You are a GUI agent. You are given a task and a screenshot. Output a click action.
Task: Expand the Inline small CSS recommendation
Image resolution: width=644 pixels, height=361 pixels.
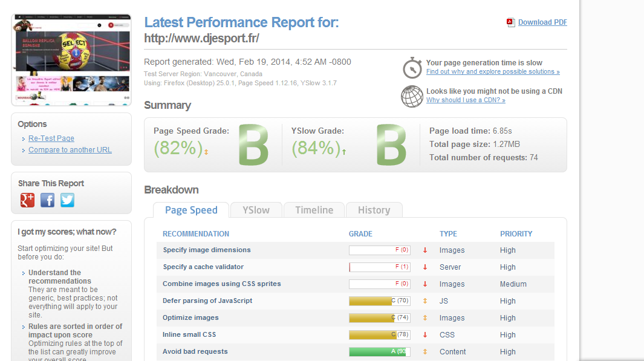pos(189,334)
